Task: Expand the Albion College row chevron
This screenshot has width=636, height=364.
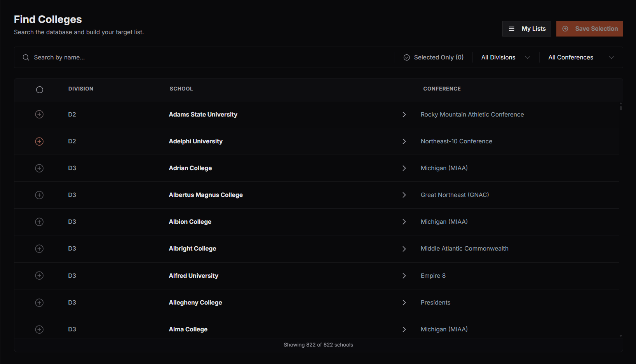Action: (404, 222)
